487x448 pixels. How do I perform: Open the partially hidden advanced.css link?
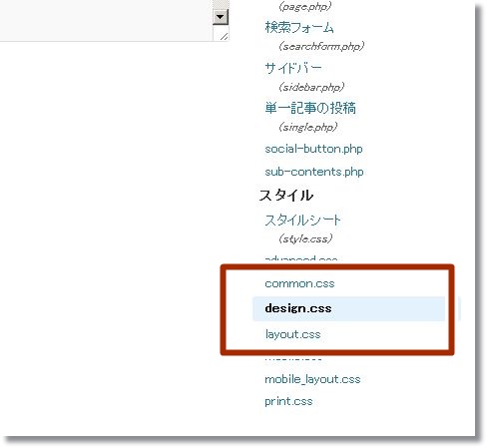click(x=301, y=259)
